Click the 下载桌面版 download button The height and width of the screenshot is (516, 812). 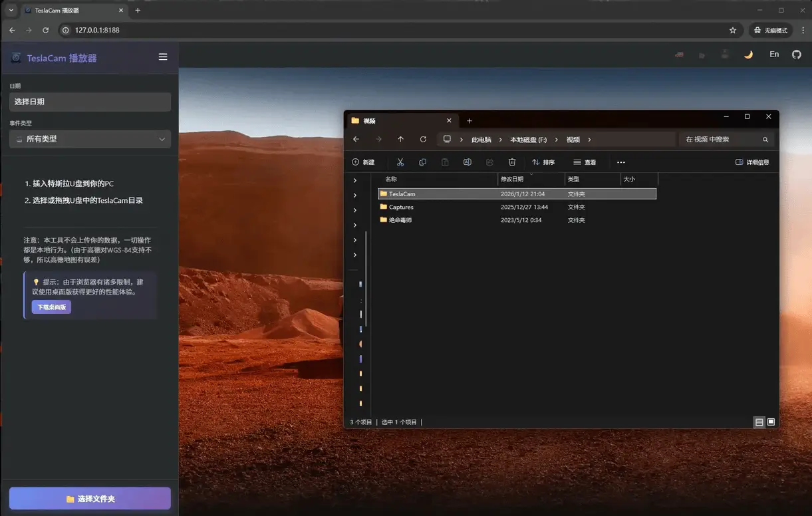(x=51, y=307)
